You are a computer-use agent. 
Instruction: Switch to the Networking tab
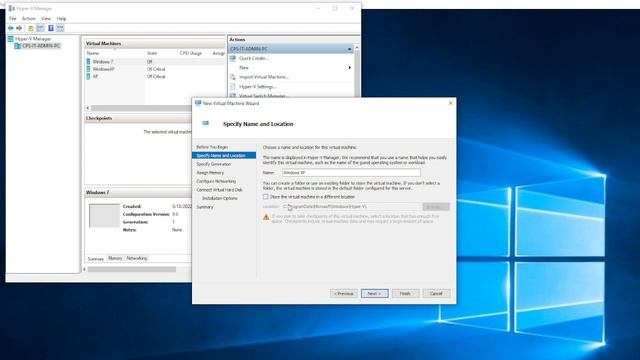pyautogui.click(x=137, y=258)
